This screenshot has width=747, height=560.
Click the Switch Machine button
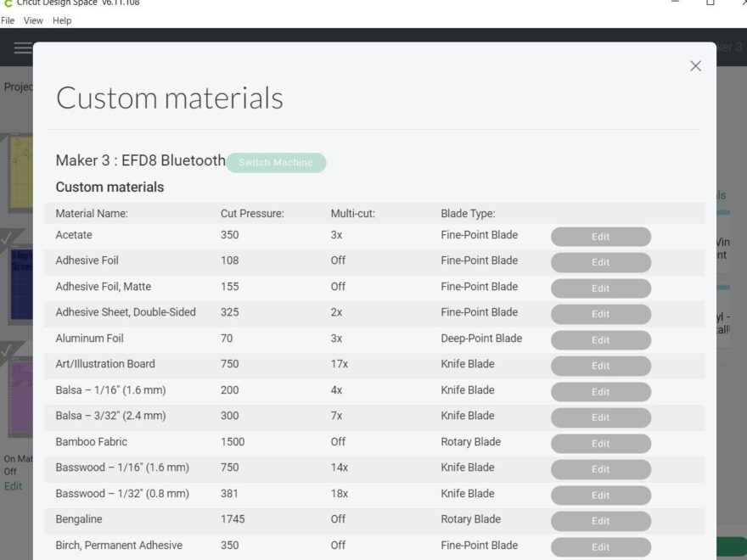pyautogui.click(x=275, y=162)
